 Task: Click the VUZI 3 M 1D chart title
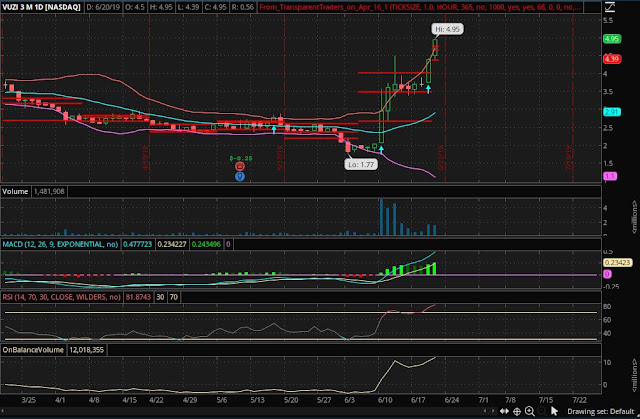tap(41, 7)
